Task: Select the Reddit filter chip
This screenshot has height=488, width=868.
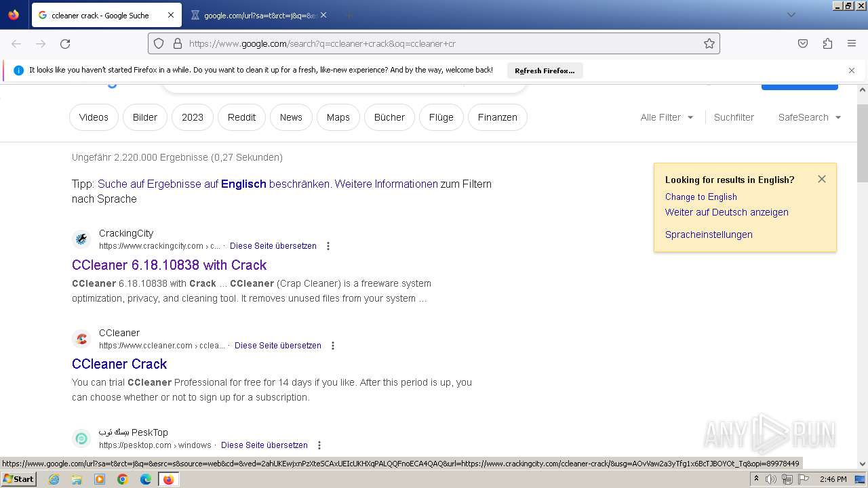Action: coord(242,117)
